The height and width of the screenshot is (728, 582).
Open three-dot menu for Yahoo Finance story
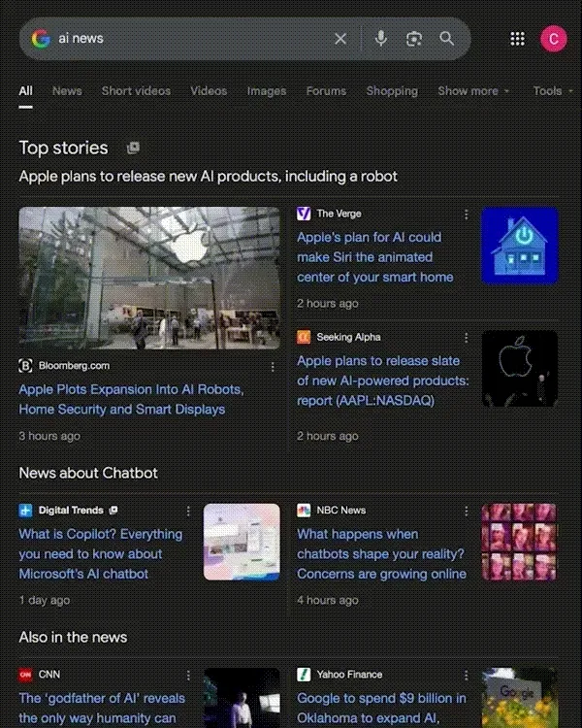pos(466,675)
